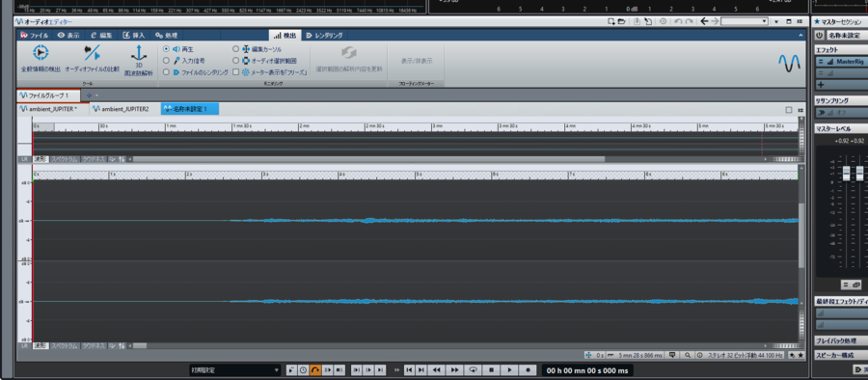Navigate forward with the right arrow
The width and height of the screenshot is (868, 380).
point(715,21)
